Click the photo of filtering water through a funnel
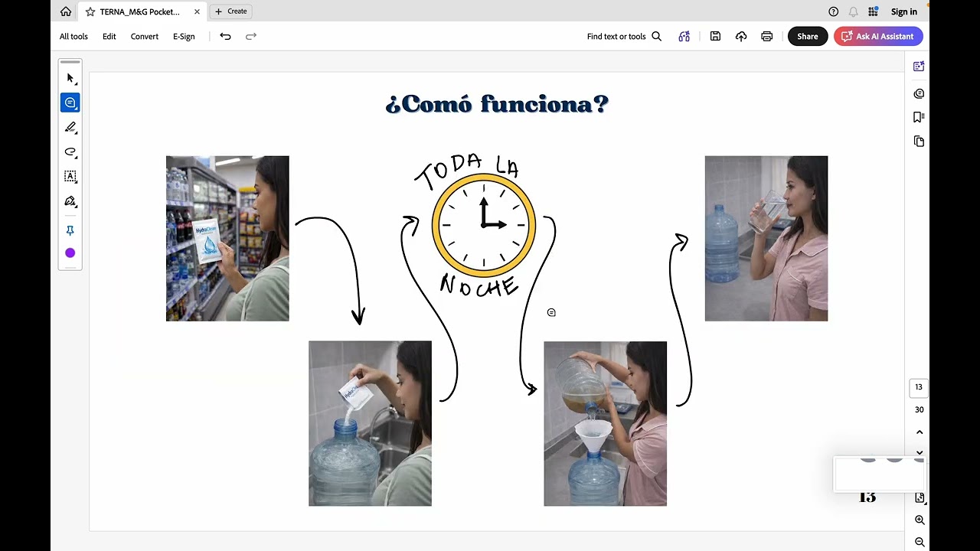 [x=605, y=423]
